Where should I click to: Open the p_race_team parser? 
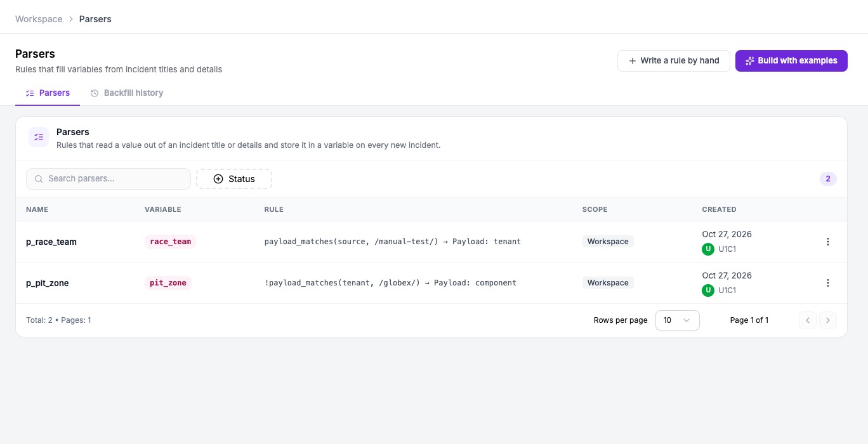pos(51,242)
